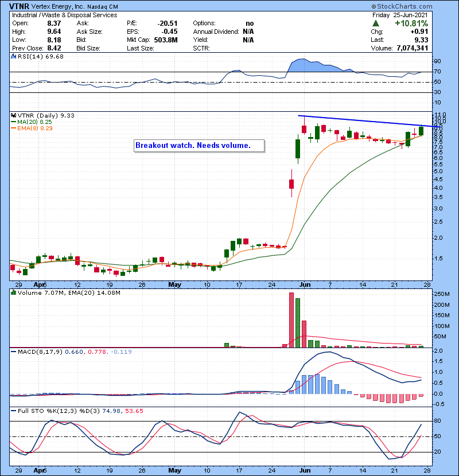The image size is (459, 476).
Task: Click the tallest red volume bar
Action: (x=291, y=320)
